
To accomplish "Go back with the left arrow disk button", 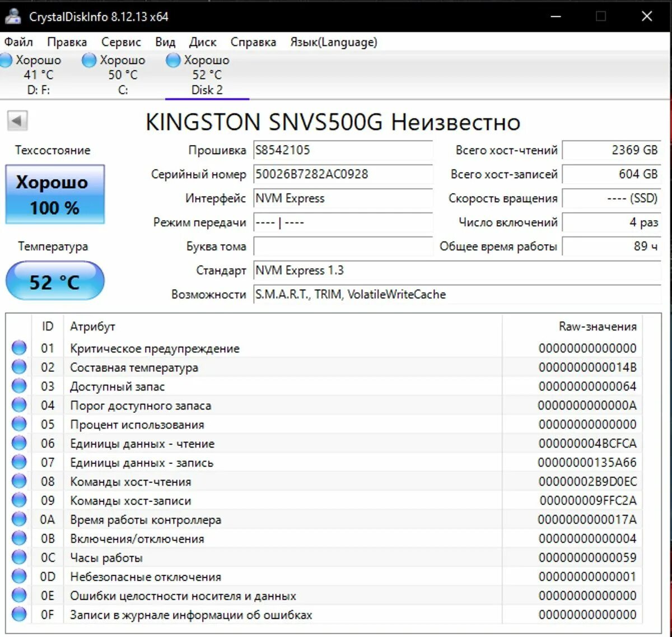I will [x=17, y=120].
